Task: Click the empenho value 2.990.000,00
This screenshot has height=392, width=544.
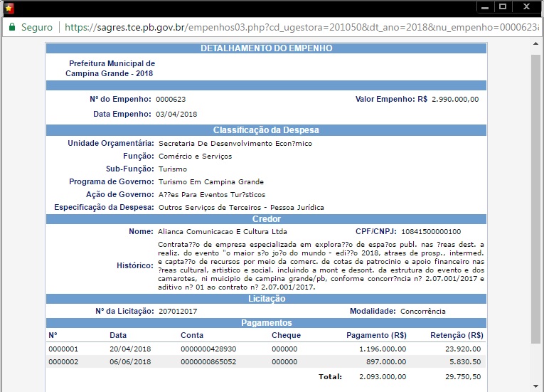Action: pos(455,100)
